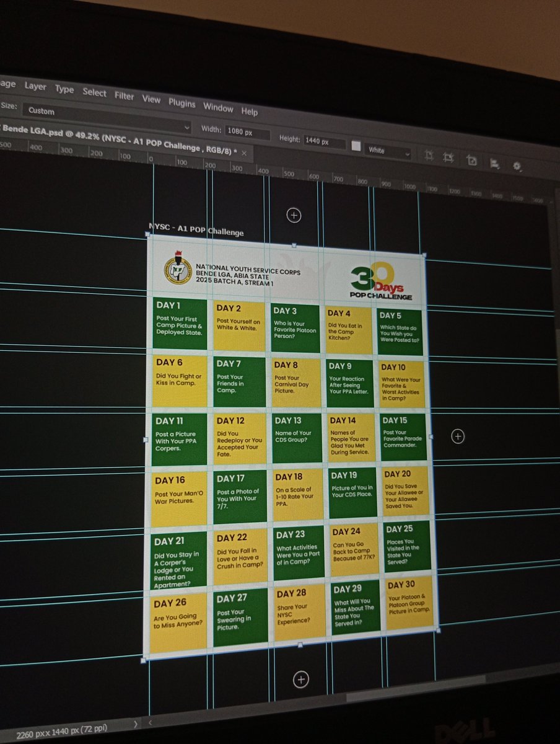The image size is (560, 744).
Task: Select the DAY 18 Rate Your PPA tile
Action: [x=297, y=494]
